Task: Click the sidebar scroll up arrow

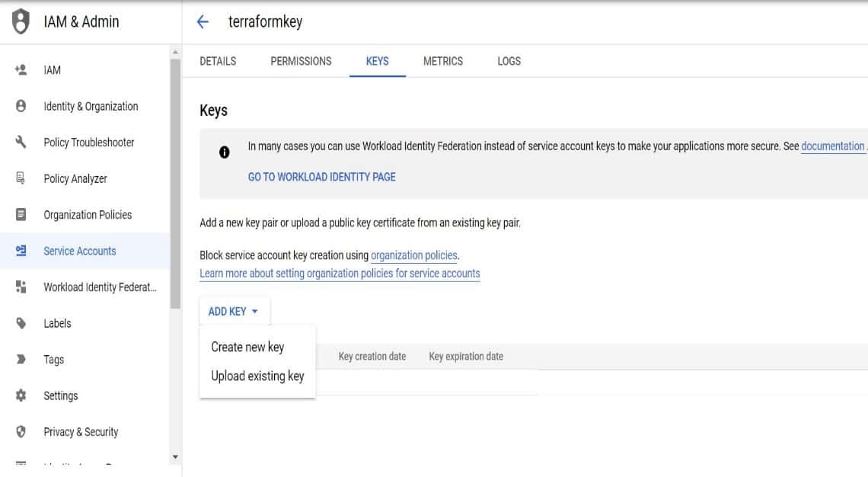Action: [175, 52]
